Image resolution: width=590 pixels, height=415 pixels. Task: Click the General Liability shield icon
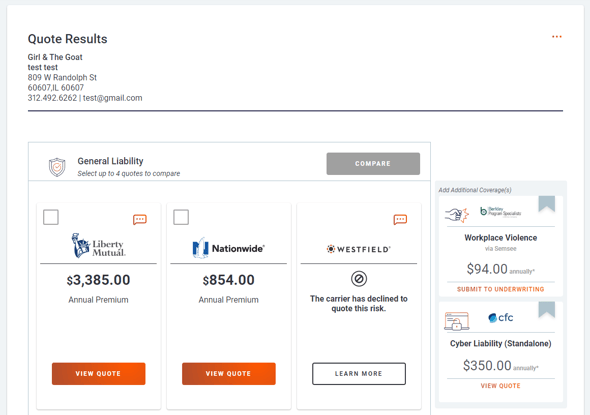point(57,167)
